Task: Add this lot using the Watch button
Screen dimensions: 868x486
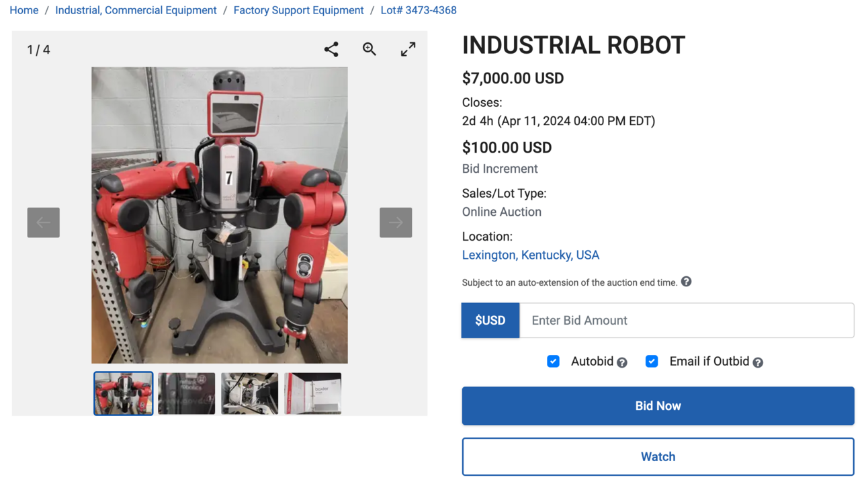Action: tap(658, 456)
